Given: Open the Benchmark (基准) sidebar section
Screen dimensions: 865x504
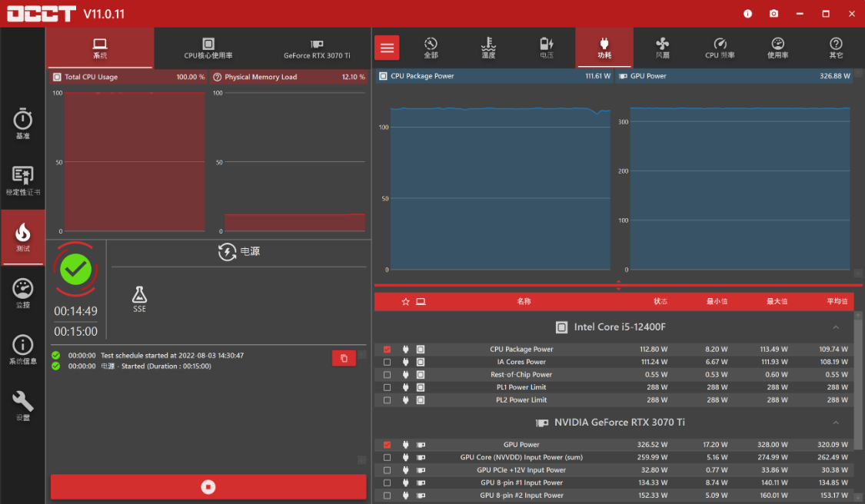Looking at the screenshot, I should [x=22, y=124].
